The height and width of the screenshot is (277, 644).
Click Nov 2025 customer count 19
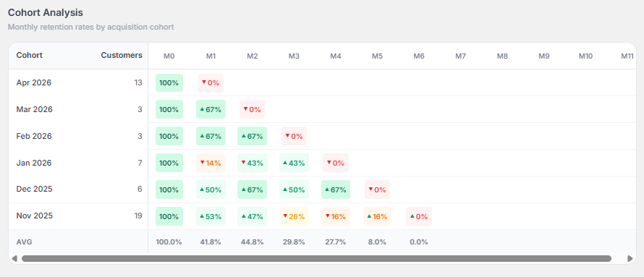tap(138, 216)
